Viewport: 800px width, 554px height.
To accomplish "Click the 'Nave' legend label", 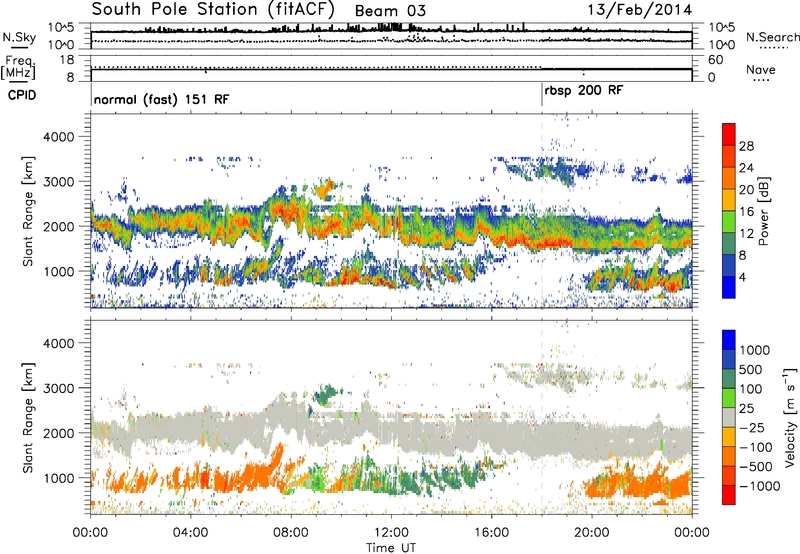I will [761, 69].
